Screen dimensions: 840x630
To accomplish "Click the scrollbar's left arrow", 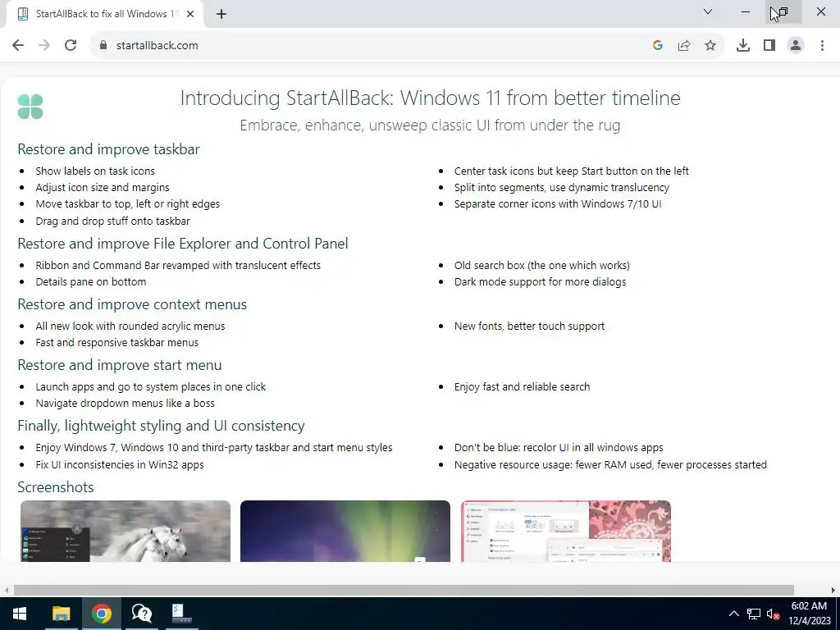I will (6, 590).
